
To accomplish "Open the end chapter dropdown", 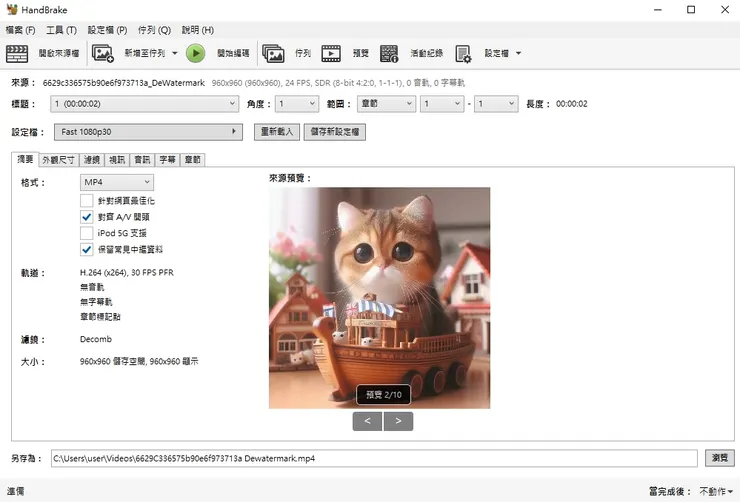I will tap(496, 104).
